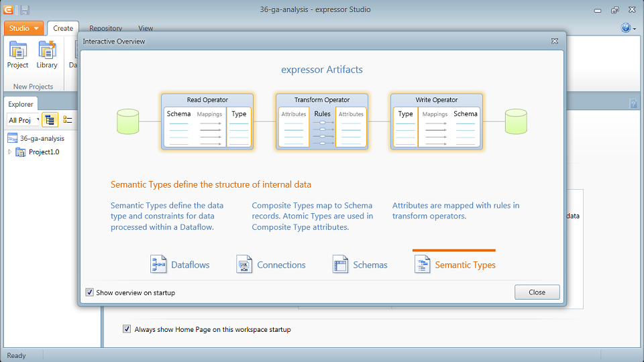Open the Schemas link
This screenshot has width=644, height=362.
(370, 265)
